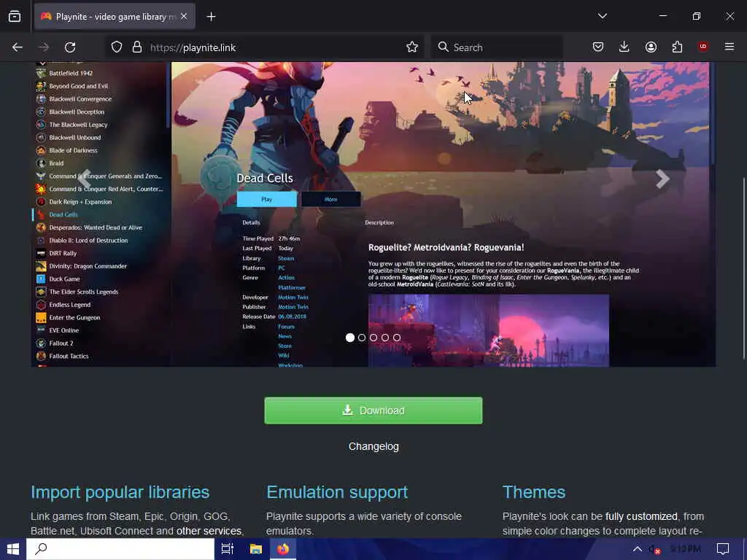
Task: Click the Motion Twin developer link
Action: (293, 297)
